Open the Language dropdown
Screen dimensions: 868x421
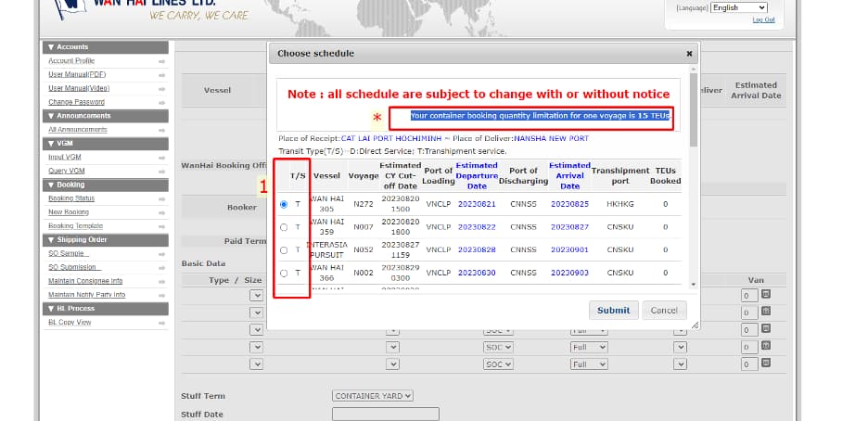pos(739,7)
